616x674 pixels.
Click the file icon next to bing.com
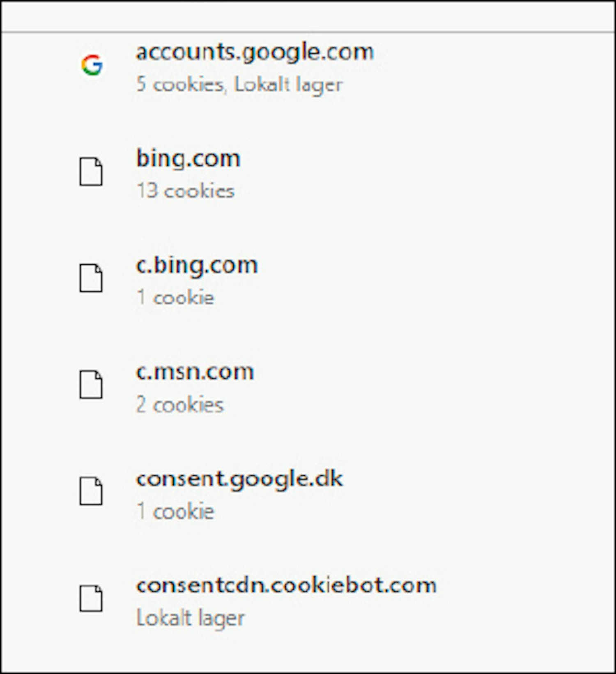[91, 172]
